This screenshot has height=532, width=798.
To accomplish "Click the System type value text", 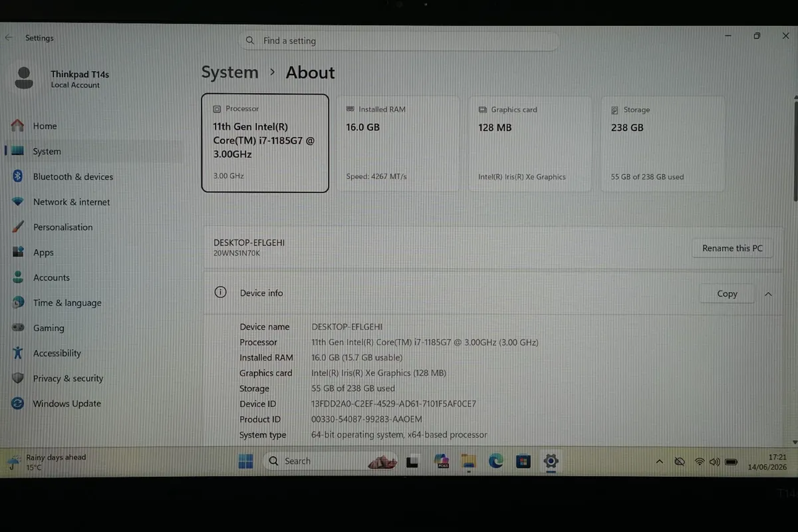I will click(x=399, y=435).
